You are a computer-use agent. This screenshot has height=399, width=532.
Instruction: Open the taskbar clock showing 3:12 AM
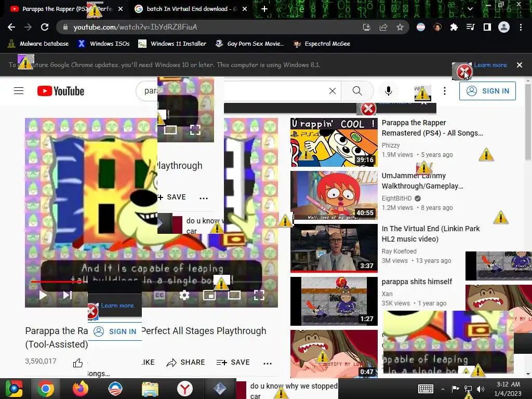508,389
